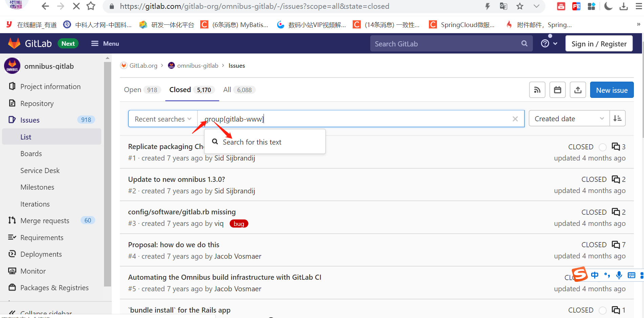Screen dimensions: 644x318
Task: Click the browser translate icon
Action: click(x=503, y=6)
